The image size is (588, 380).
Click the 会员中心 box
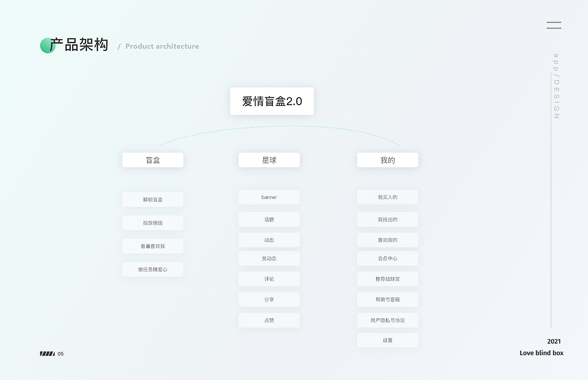pos(388,258)
